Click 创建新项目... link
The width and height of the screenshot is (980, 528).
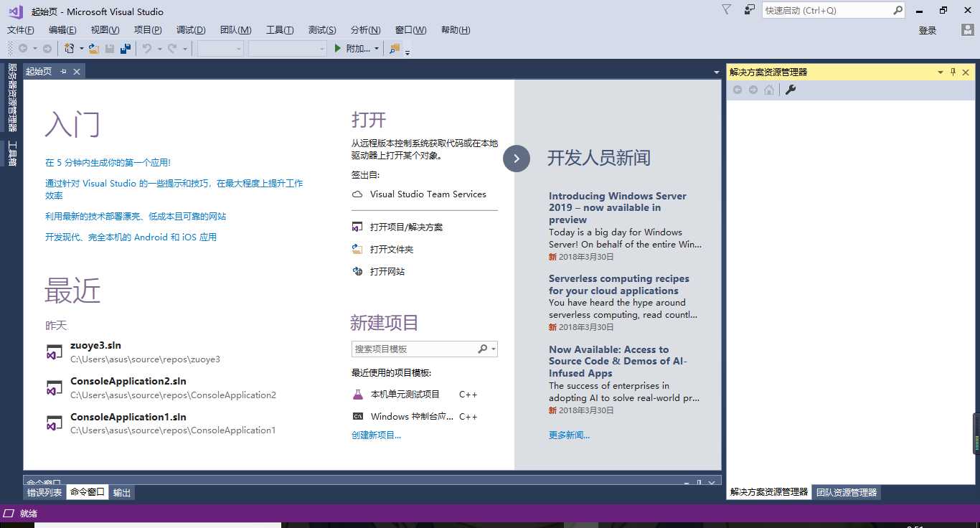(376, 435)
